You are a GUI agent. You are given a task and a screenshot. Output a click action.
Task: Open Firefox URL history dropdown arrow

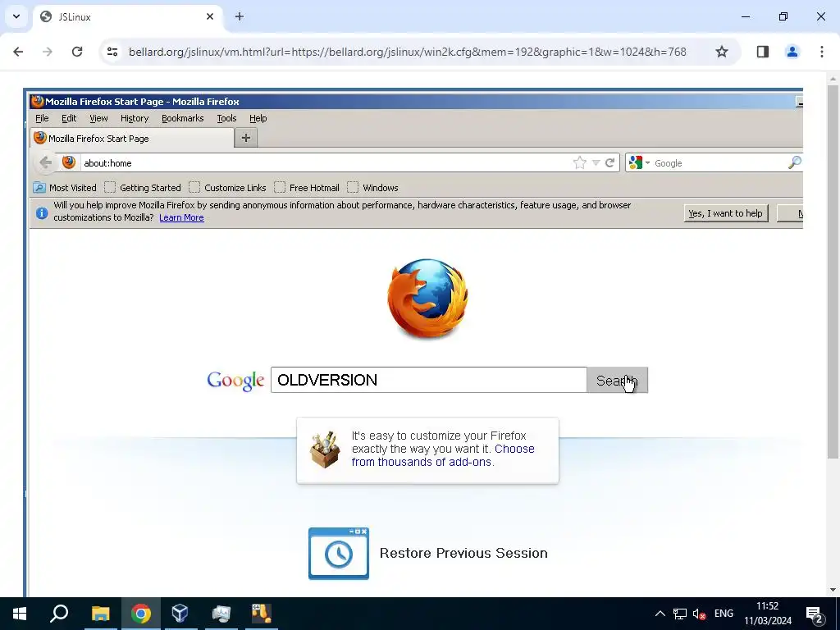[x=596, y=163]
